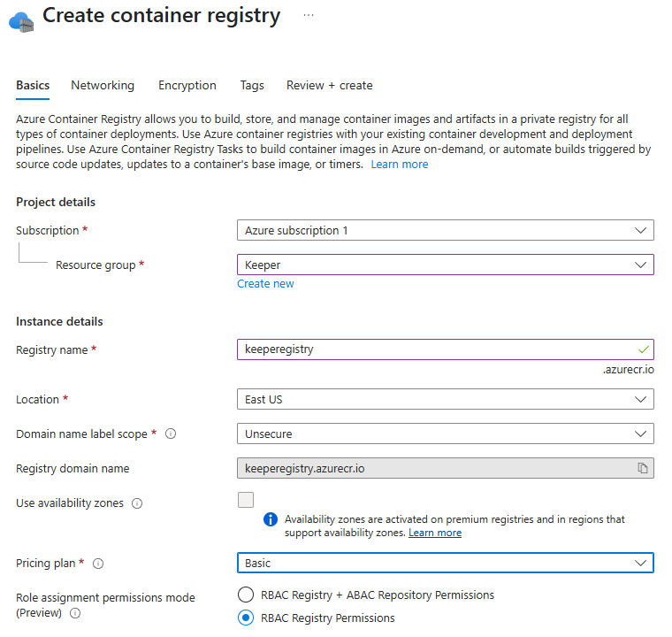Open the Pricing plan dropdown
The height and width of the screenshot is (637, 672).
(x=446, y=563)
